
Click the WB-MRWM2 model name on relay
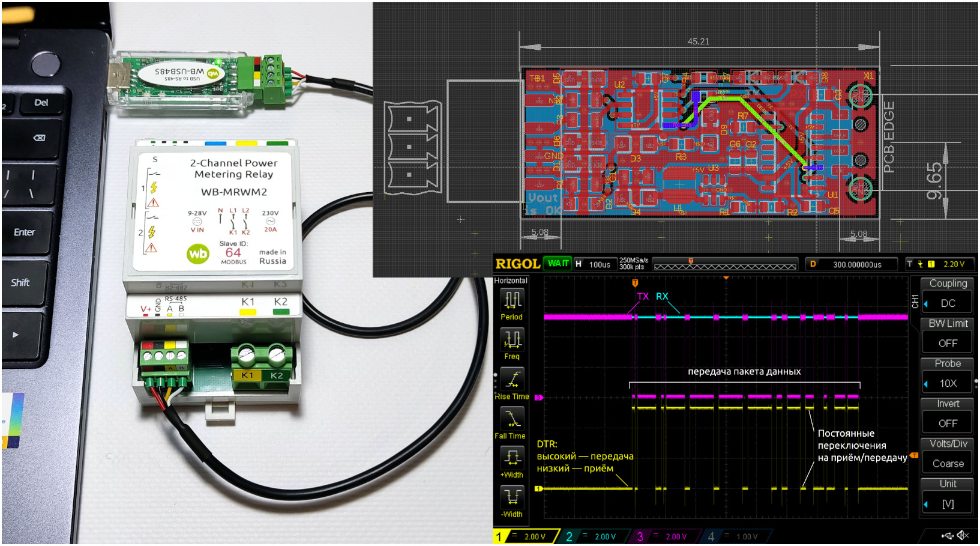coord(234,192)
